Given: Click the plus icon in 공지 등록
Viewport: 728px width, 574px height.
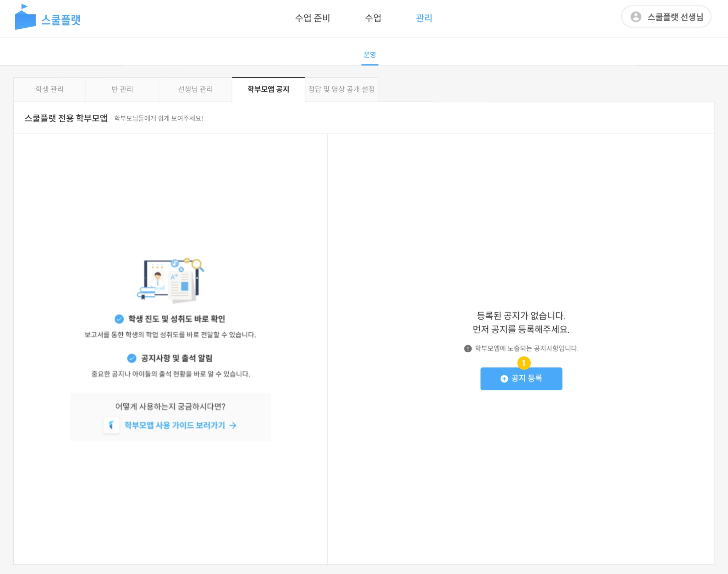Looking at the screenshot, I should click(x=504, y=379).
